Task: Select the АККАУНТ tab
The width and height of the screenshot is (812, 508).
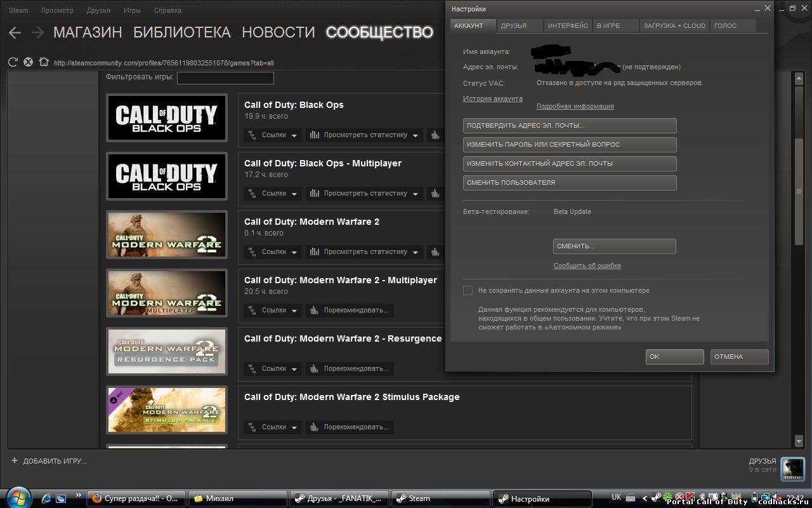Action: [473, 25]
